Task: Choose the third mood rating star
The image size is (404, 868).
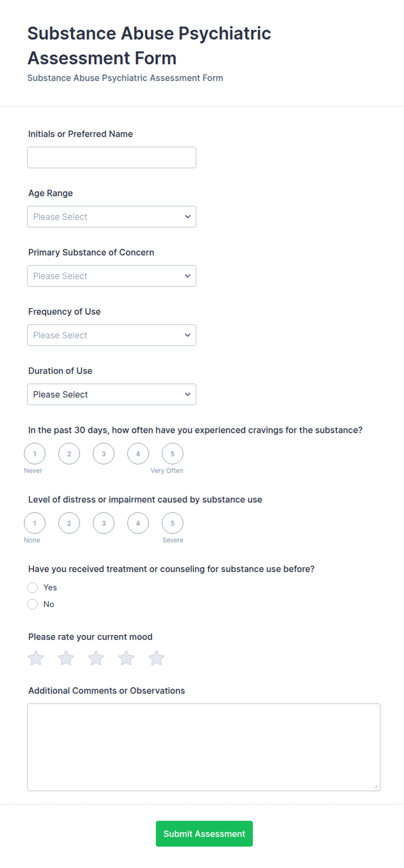Action: [96, 658]
